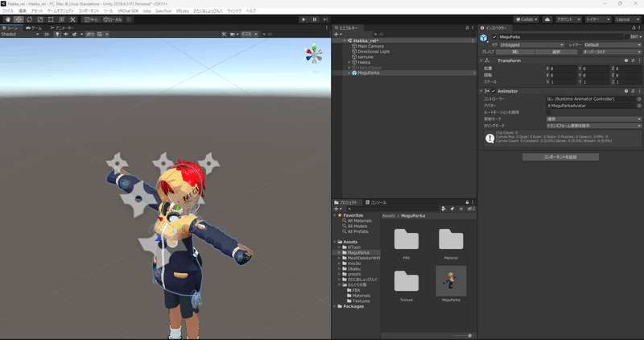This screenshot has width=644, height=340.
Task: Toggle scene lighting
Action: pyautogui.click(x=57, y=34)
